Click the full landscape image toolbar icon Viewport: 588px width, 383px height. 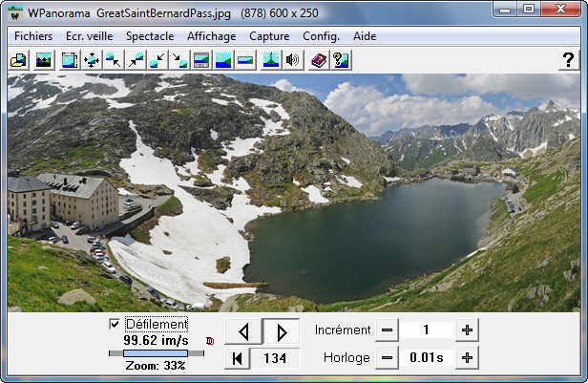tap(223, 60)
